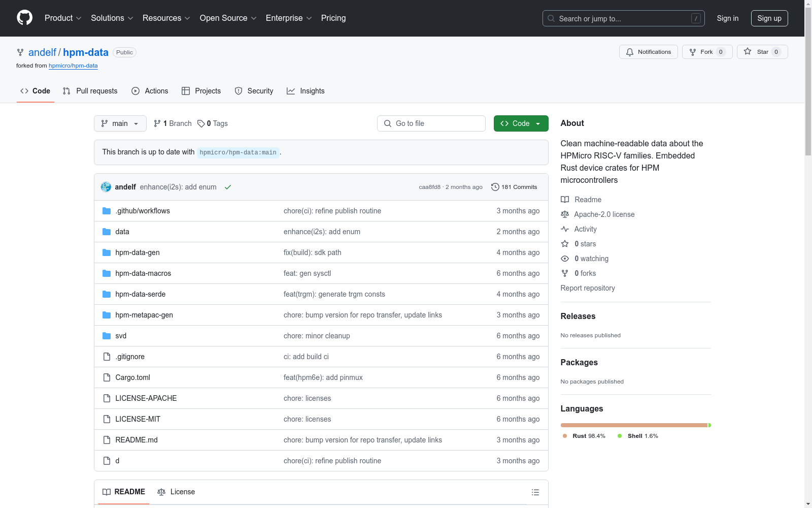Expand the Resources menu

pyautogui.click(x=166, y=18)
